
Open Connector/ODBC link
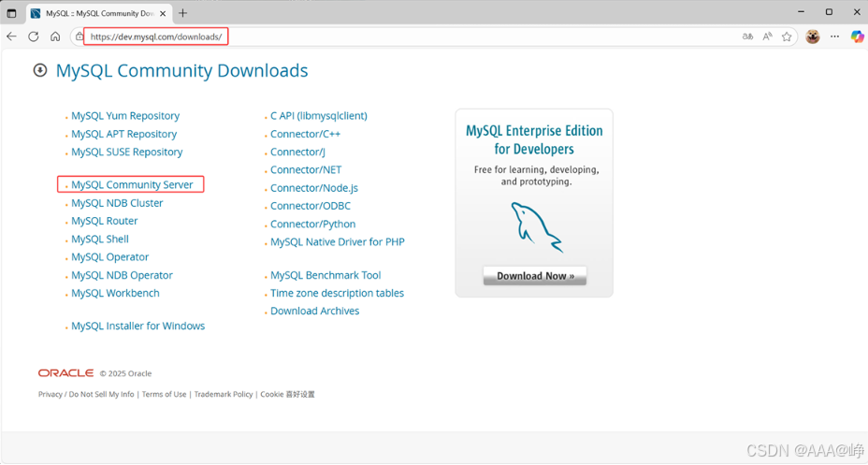click(310, 206)
